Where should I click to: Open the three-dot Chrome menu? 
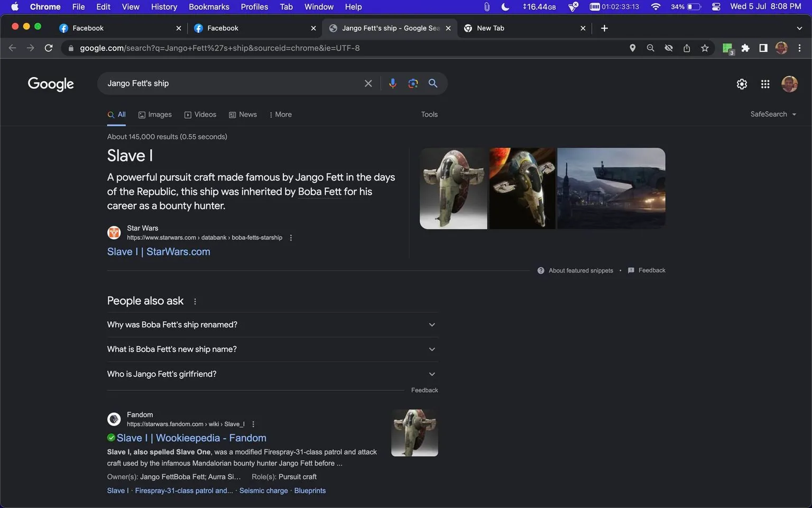pyautogui.click(x=800, y=48)
